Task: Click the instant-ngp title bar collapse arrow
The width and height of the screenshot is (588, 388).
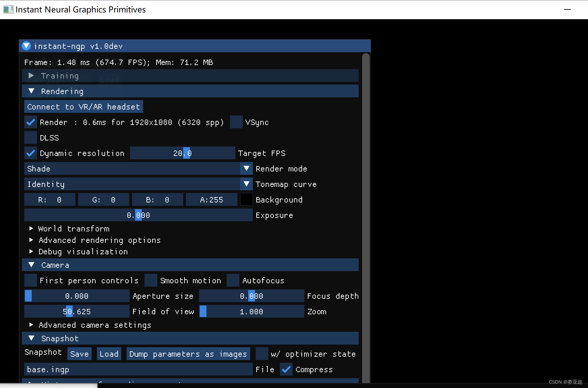Action: tap(26, 46)
